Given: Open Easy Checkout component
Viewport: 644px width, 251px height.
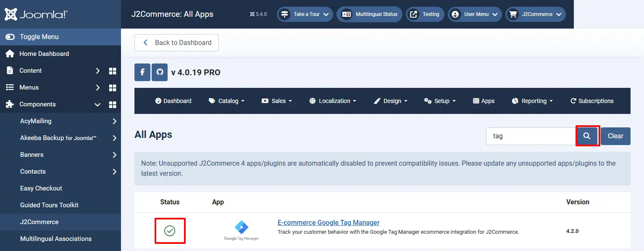Looking at the screenshot, I should [x=41, y=188].
